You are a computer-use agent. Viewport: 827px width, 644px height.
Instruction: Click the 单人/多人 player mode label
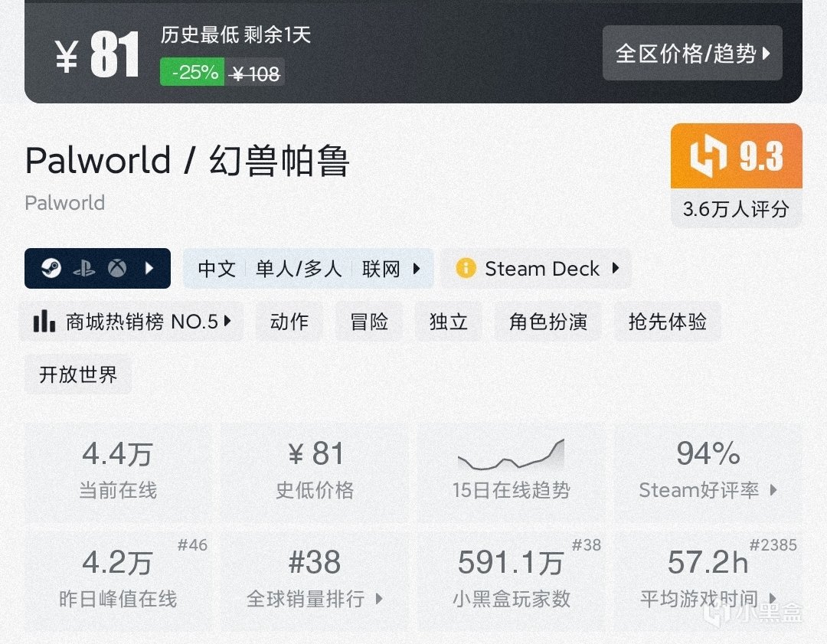pos(299,269)
